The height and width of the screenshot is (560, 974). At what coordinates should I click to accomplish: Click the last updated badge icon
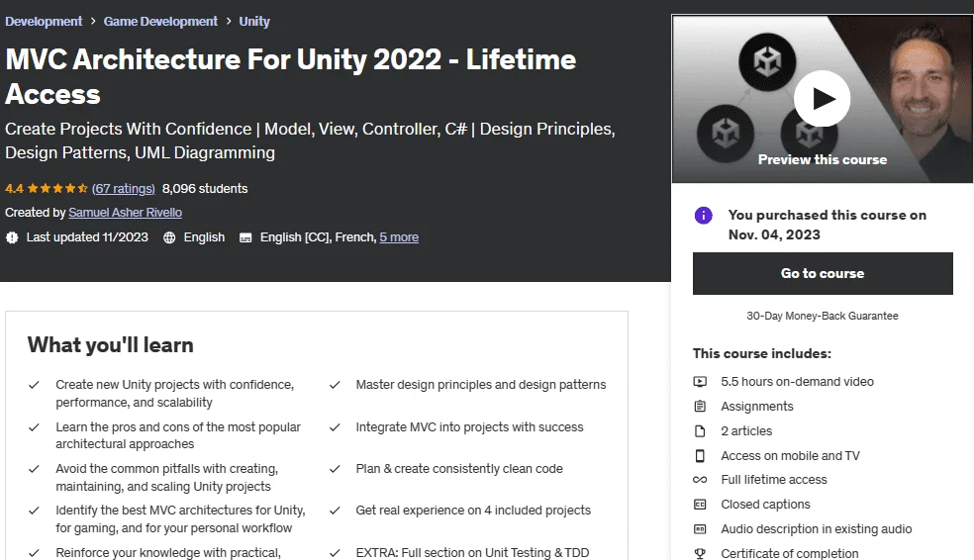tap(12, 237)
